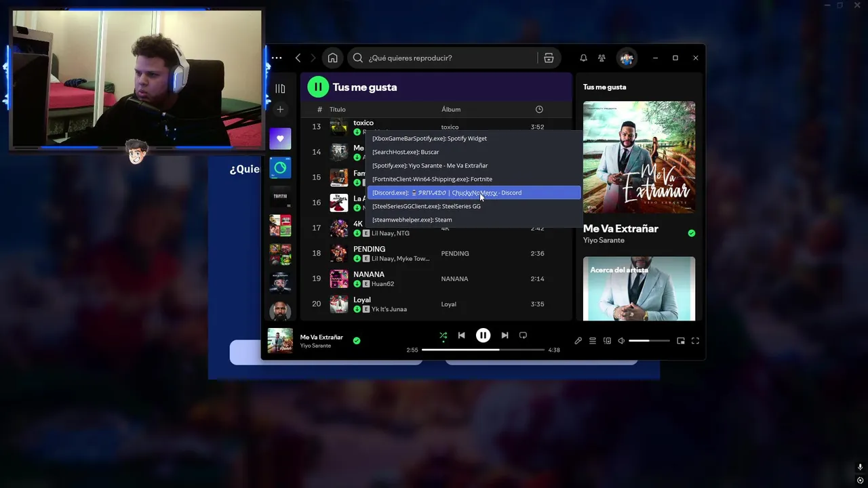Open album PENDING link
Screen dimensions: 868x488
(455, 253)
